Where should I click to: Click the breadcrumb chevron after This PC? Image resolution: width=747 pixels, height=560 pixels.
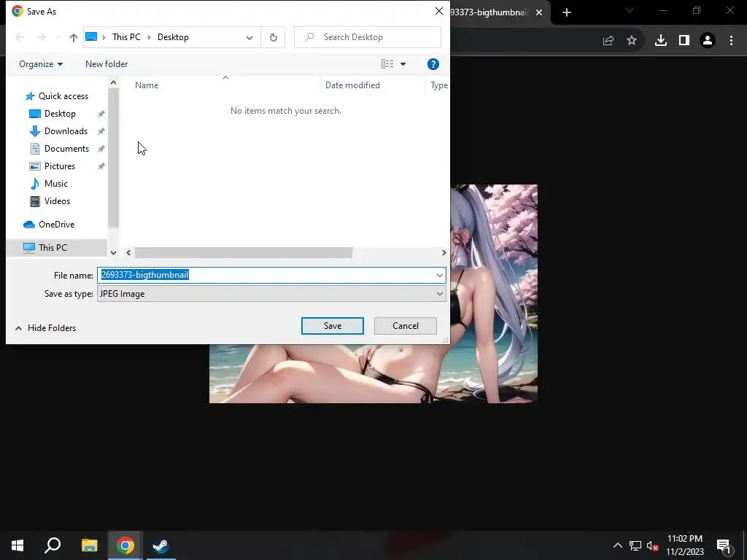pos(149,38)
